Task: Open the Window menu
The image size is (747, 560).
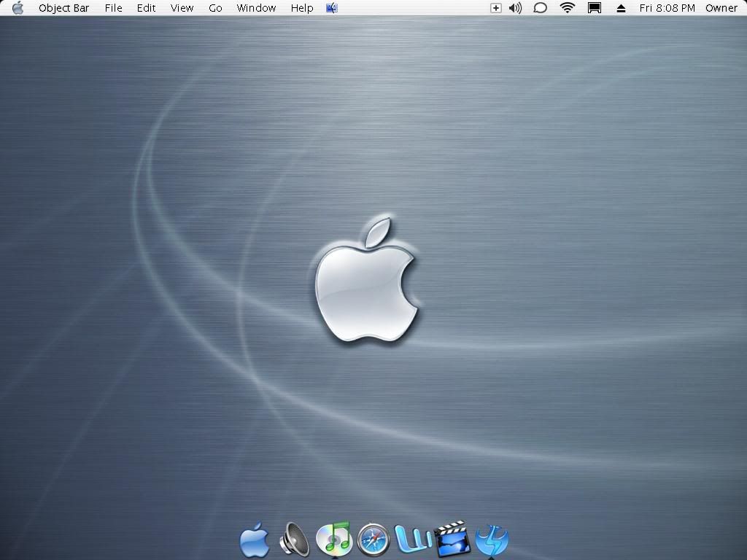Action: 256,8
